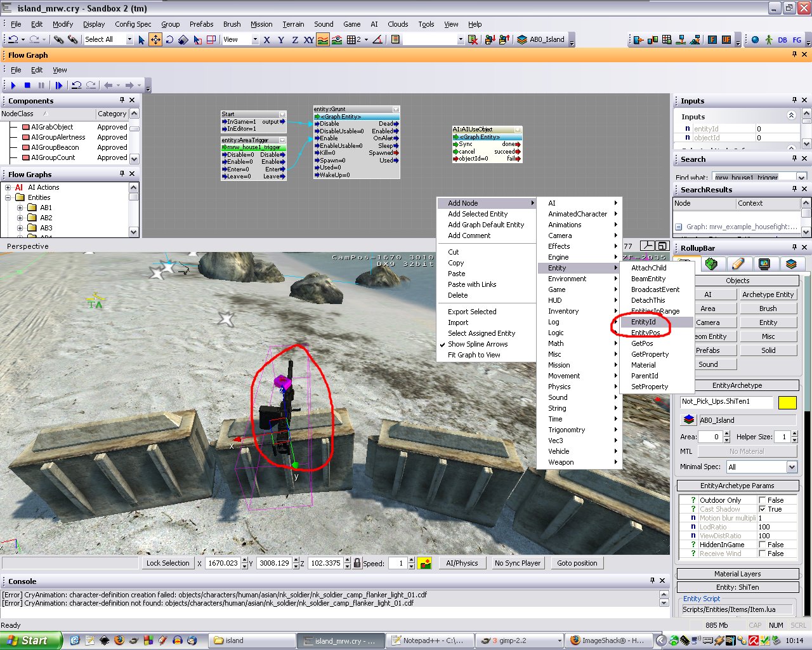Uncheck the Cast Shadow checkbox
Viewport: 812px width, 650px height.
click(x=763, y=509)
